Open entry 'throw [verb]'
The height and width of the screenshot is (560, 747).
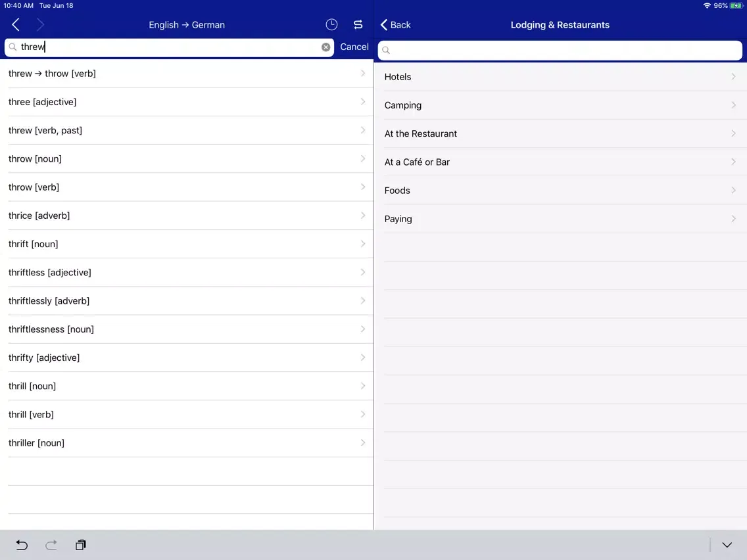[x=187, y=187]
